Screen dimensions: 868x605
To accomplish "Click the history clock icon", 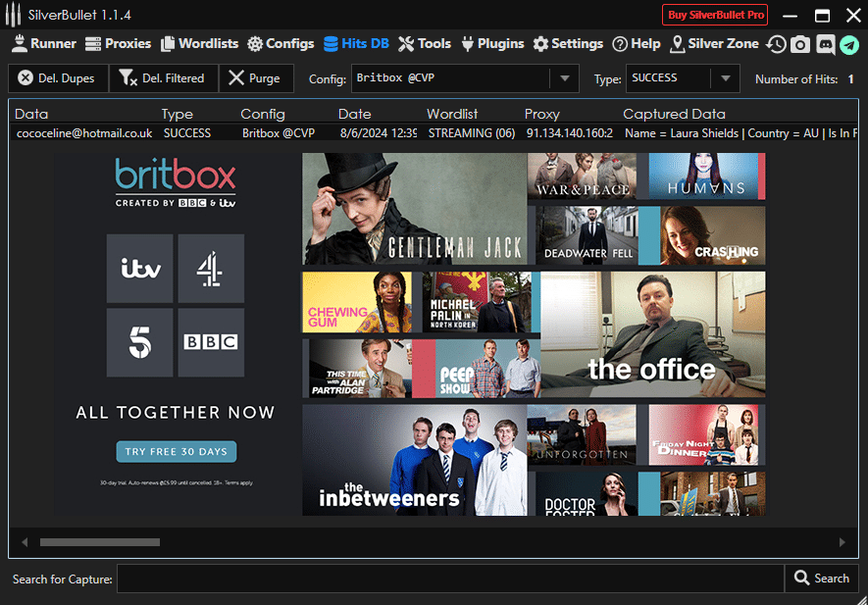I will tap(776, 44).
